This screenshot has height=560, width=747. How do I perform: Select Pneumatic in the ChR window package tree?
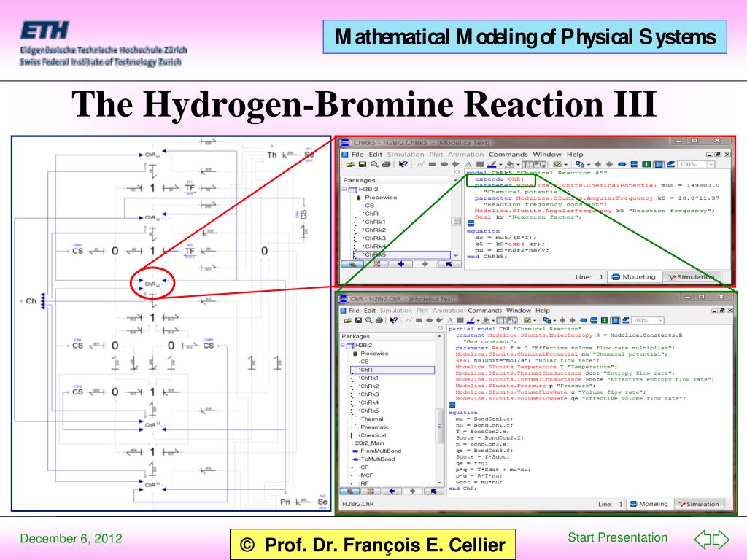[x=375, y=427]
